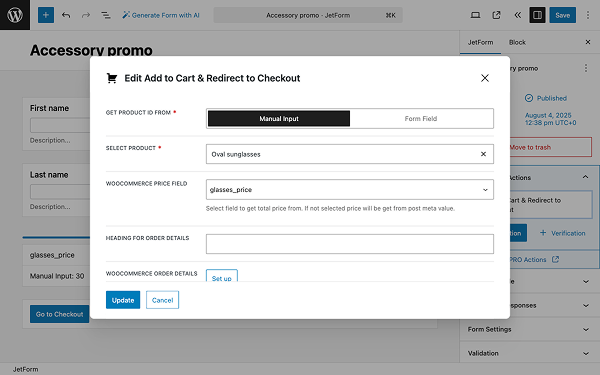Save the form
Screen dimensions: 600x375
point(562,15)
